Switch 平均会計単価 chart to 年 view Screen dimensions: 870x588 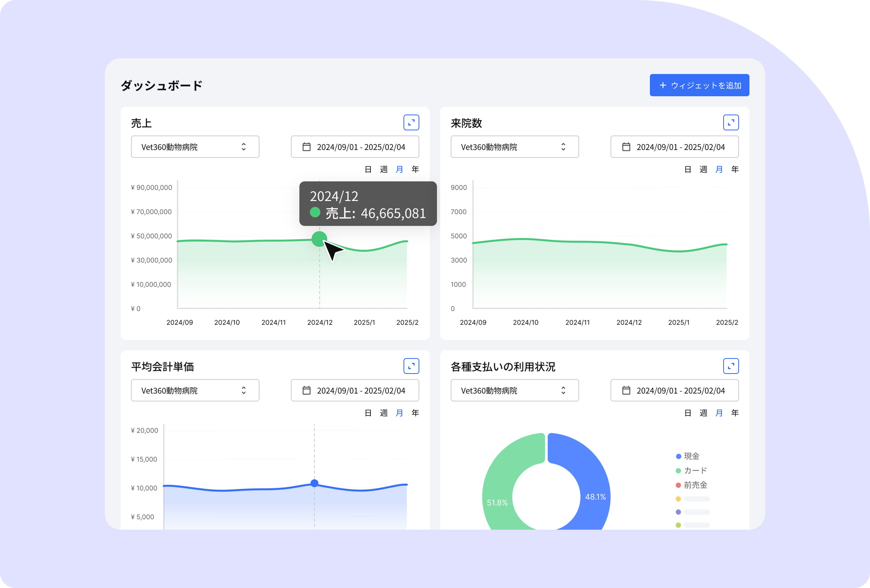tap(415, 413)
